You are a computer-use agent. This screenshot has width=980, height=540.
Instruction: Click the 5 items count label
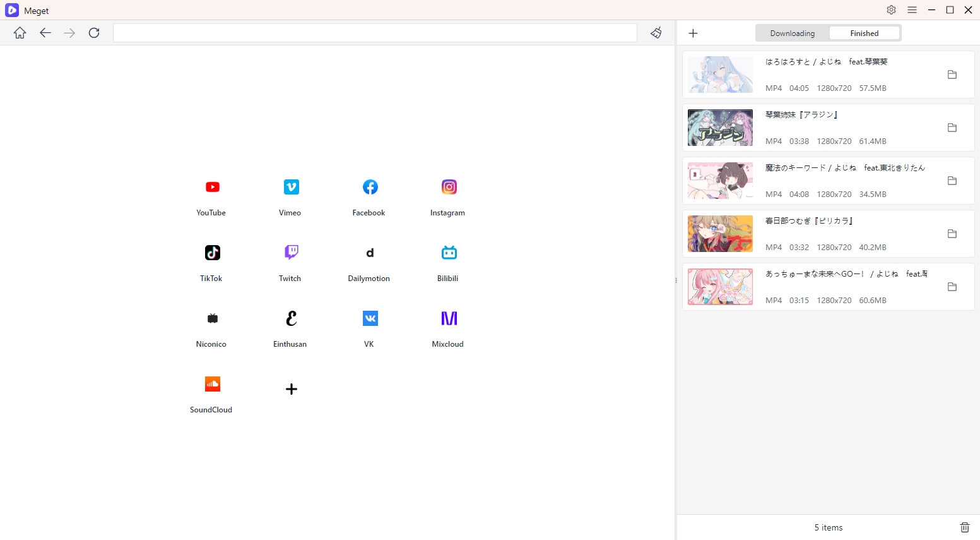[x=828, y=527]
